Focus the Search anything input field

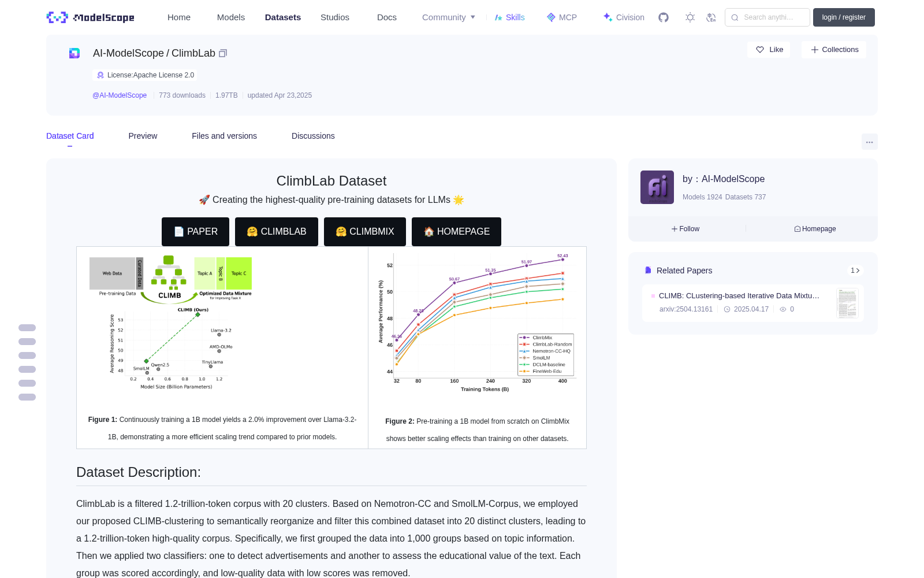tap(767, 17)
